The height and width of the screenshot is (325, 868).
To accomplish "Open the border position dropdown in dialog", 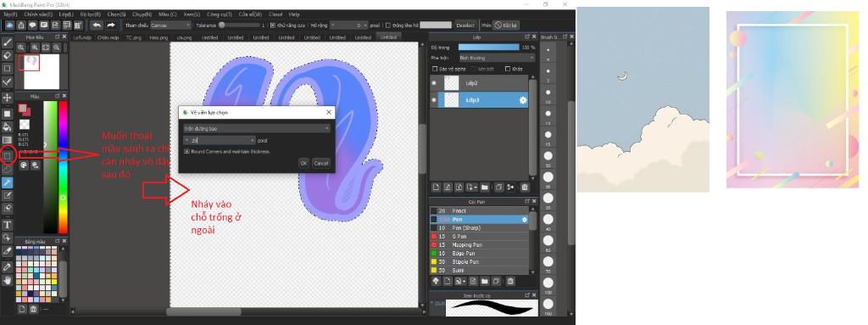I will click(257, 128).
